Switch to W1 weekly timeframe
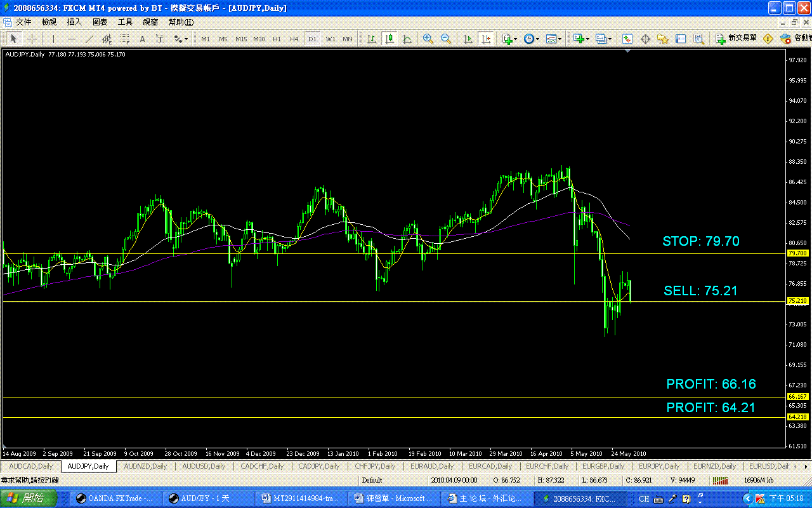Viewport: 812px width, 508px height. [x=331, y=39]
